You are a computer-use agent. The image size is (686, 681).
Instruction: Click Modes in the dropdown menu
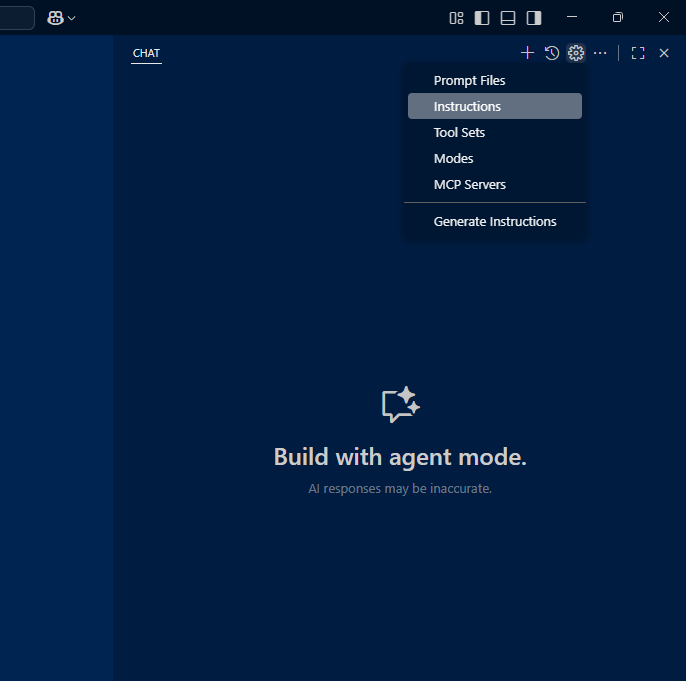click(453, 158)
